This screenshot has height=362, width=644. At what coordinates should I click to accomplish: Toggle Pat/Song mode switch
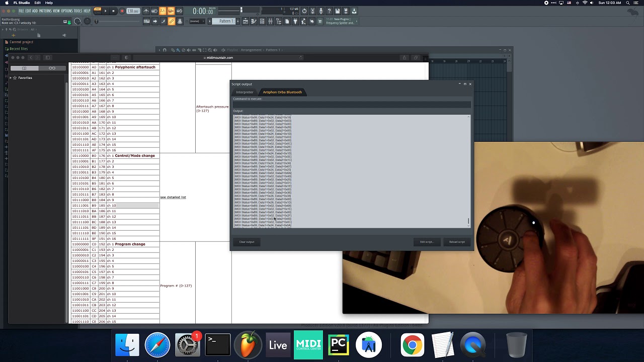[x=97, y=11]
